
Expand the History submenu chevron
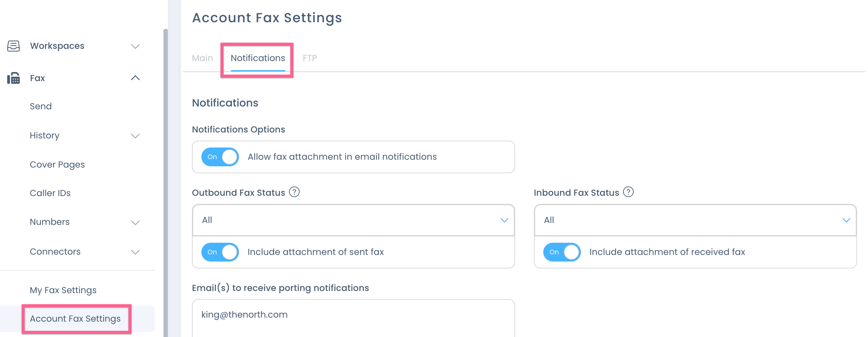[x=135, y=136]
